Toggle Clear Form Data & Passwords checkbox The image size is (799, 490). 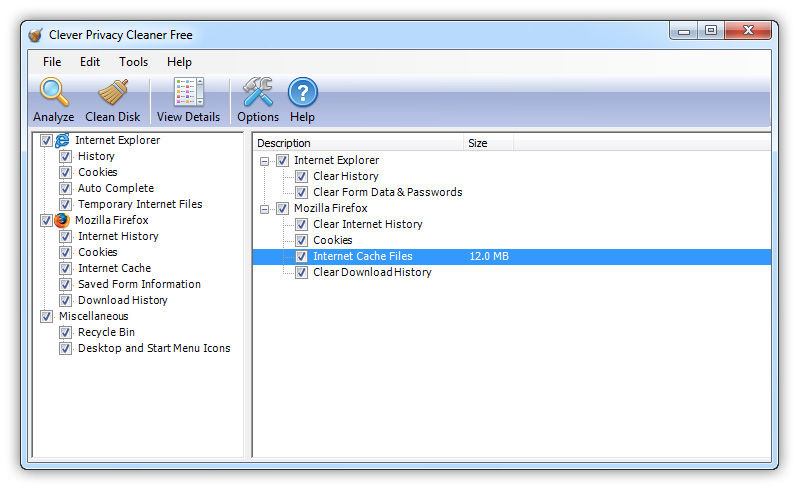pos(302,193)
